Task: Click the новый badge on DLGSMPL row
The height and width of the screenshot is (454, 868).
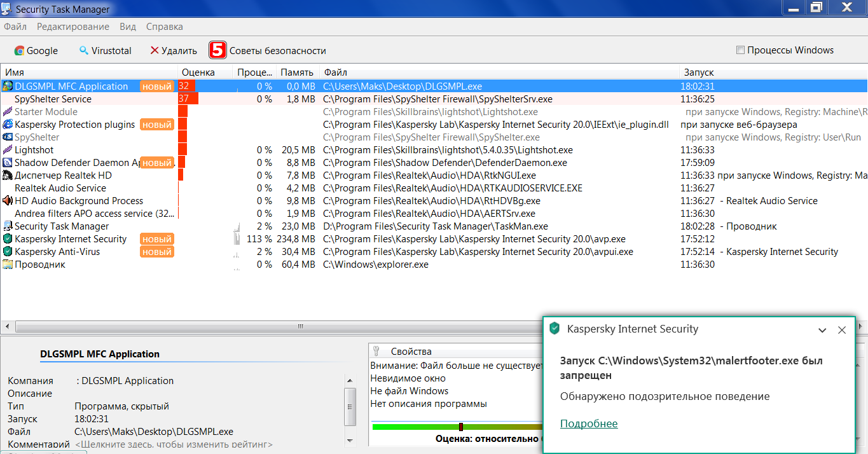Action: tap(157, 86)
